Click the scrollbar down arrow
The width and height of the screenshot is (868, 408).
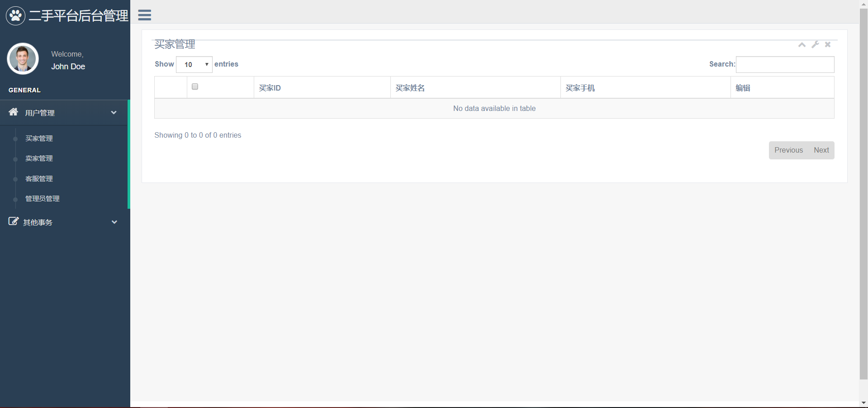coord(863,403)
